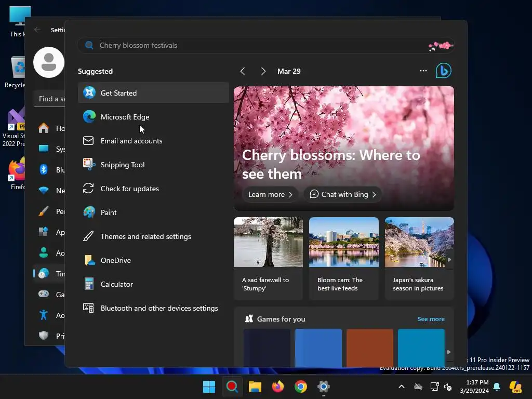532x399 pixels.
Task: Select Accounts in Settings sidebar
Action: pyautogui.click(x=49, y=253)
